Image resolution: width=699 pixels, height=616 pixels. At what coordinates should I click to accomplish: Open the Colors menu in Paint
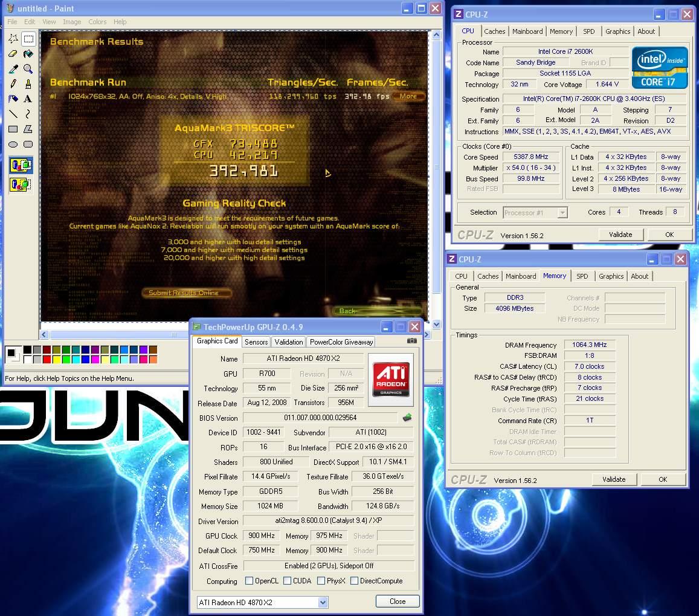tap(97, 22)
